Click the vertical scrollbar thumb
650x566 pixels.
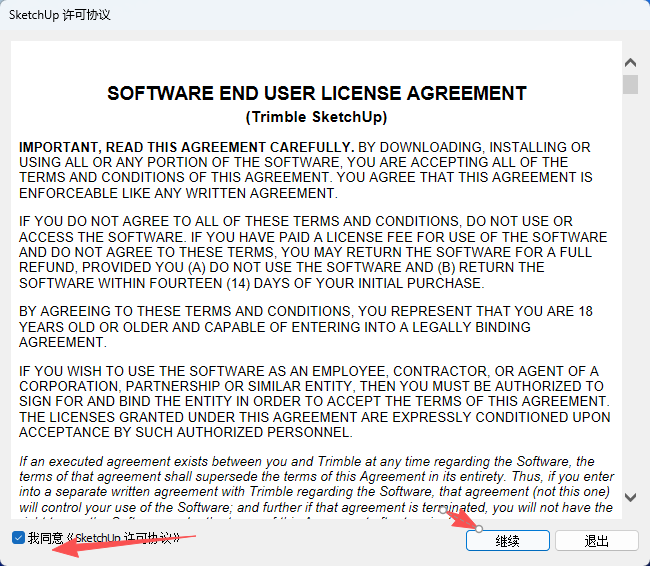coord(630,82)
